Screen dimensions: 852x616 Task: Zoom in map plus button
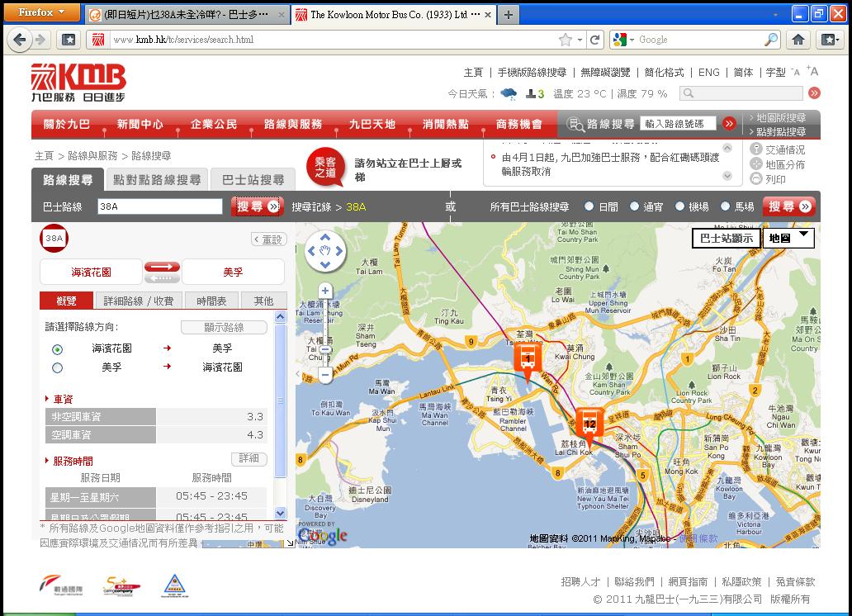[325, 291]
